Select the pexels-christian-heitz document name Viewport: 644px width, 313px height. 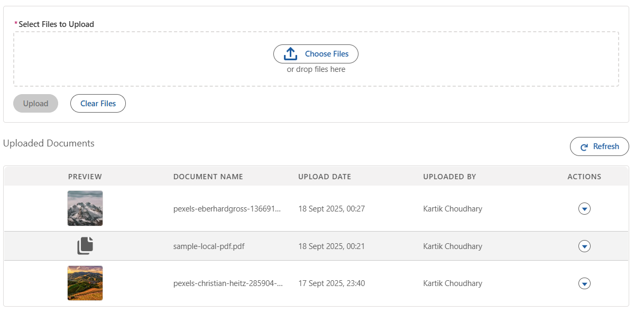coord(228,283)
